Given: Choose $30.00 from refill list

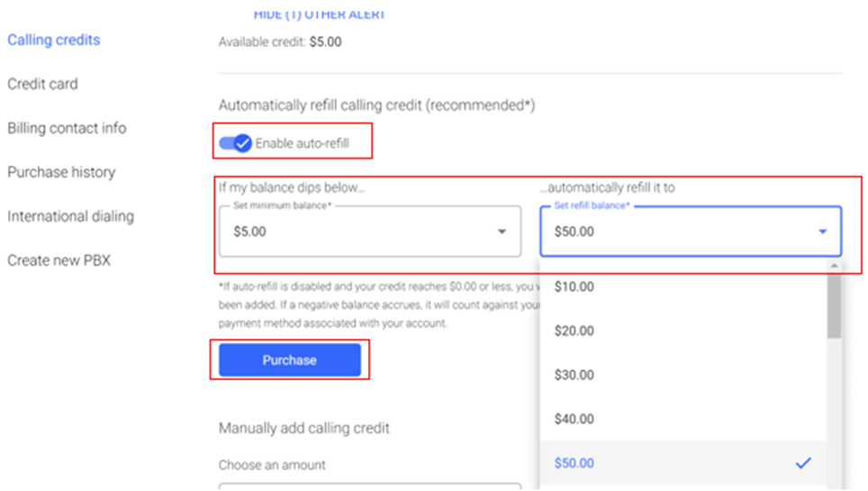Looking at the screenshot, I should [x=683, y=375].
